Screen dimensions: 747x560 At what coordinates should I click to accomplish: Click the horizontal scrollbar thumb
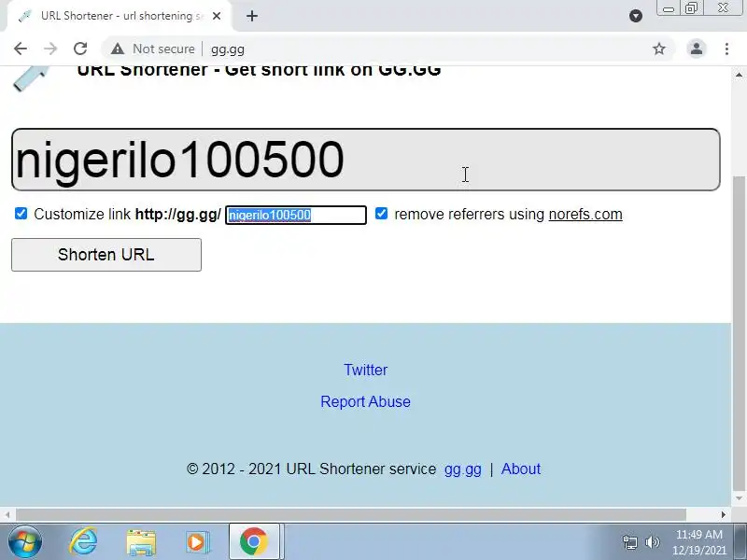coord(351,515)
